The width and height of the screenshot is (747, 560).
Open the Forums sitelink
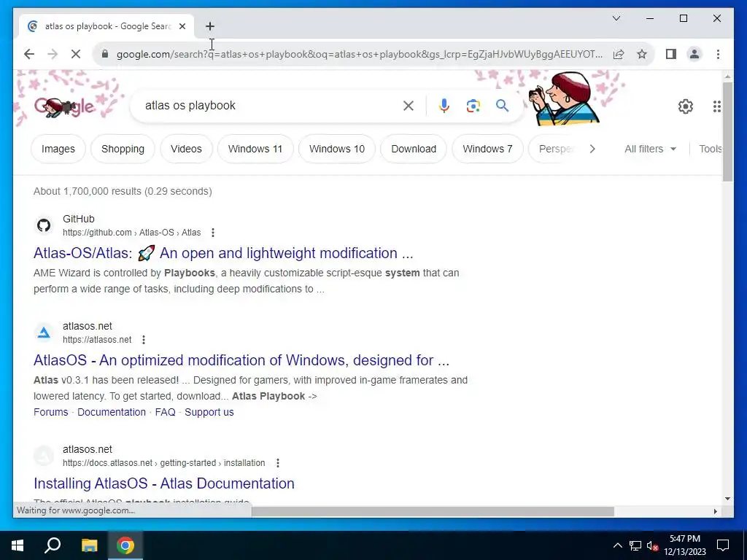click(51, 412)
